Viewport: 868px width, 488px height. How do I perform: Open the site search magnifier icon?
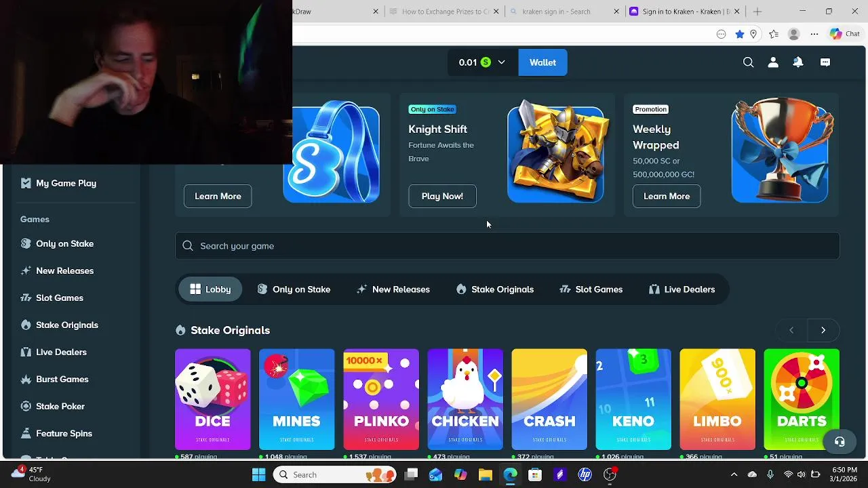click(748, 62)
